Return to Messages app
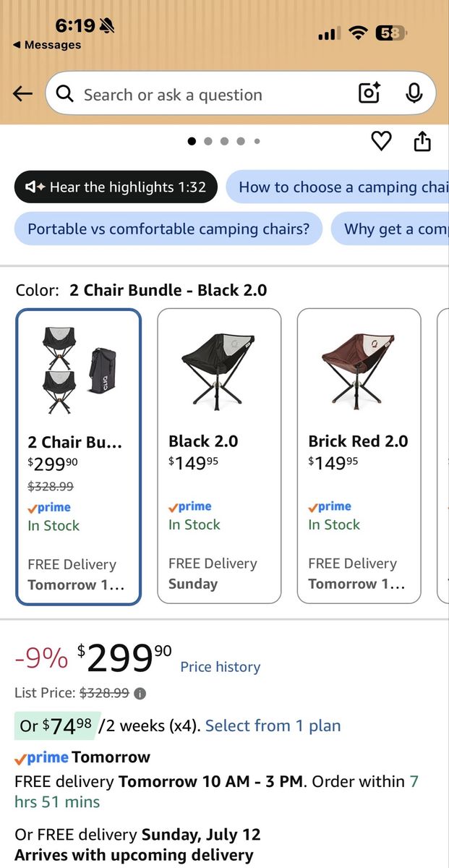 [47, 45]
